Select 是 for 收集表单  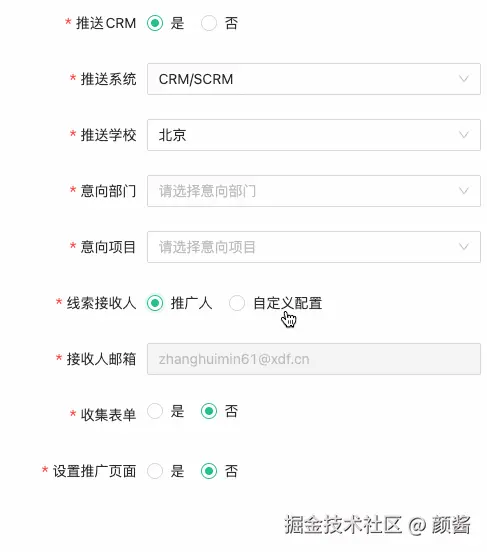pos(155,411)
